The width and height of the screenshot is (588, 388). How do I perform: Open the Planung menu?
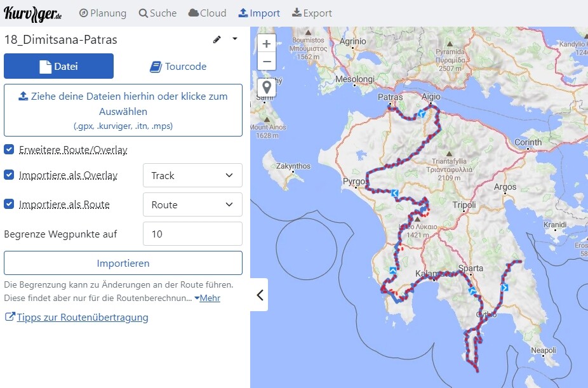point(102,13)
